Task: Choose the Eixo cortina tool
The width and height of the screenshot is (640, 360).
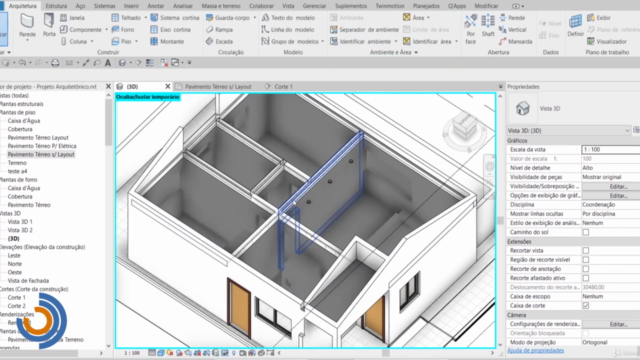Action: point(170,30)
